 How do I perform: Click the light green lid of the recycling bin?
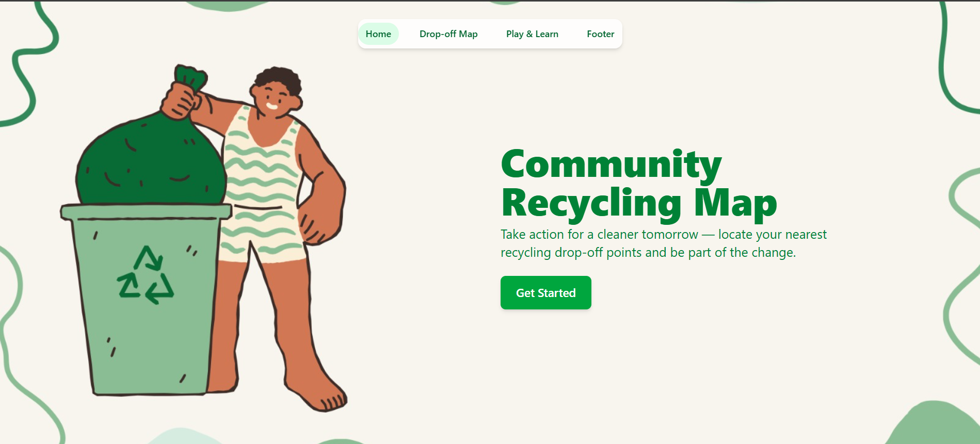pyautogui.click(x=146, y=211)
